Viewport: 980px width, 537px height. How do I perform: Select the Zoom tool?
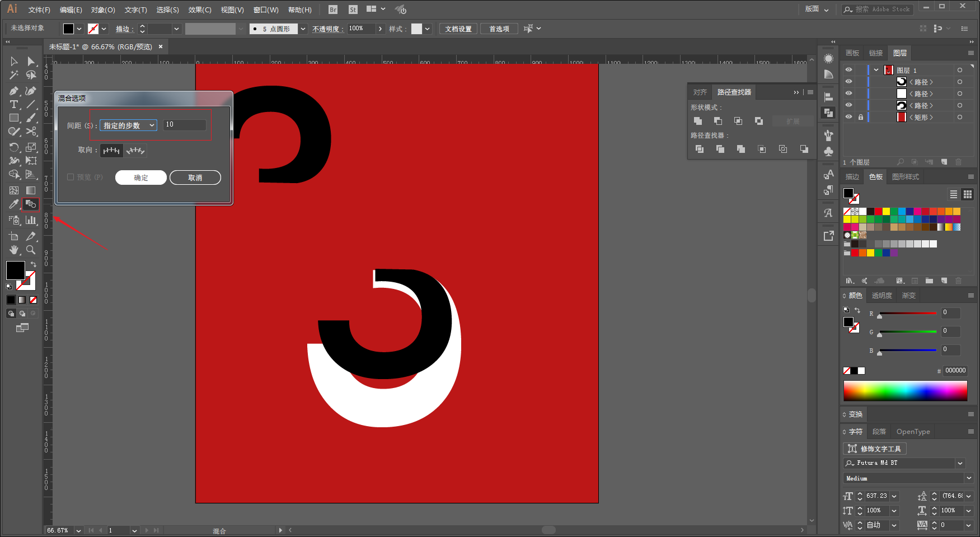pos(31,250)
